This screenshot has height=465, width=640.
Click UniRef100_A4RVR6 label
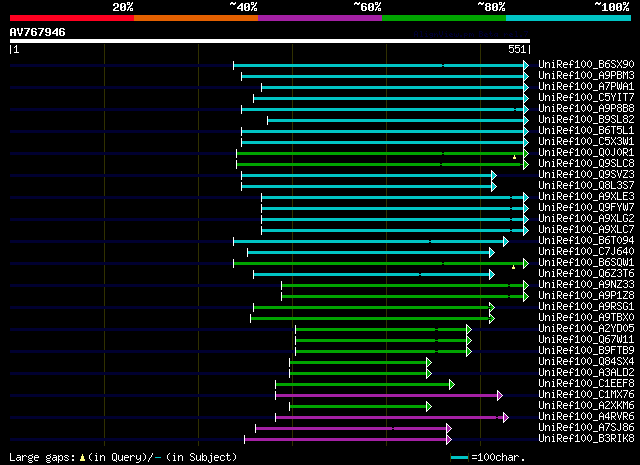pyautogui.click(x=586, y=417)
